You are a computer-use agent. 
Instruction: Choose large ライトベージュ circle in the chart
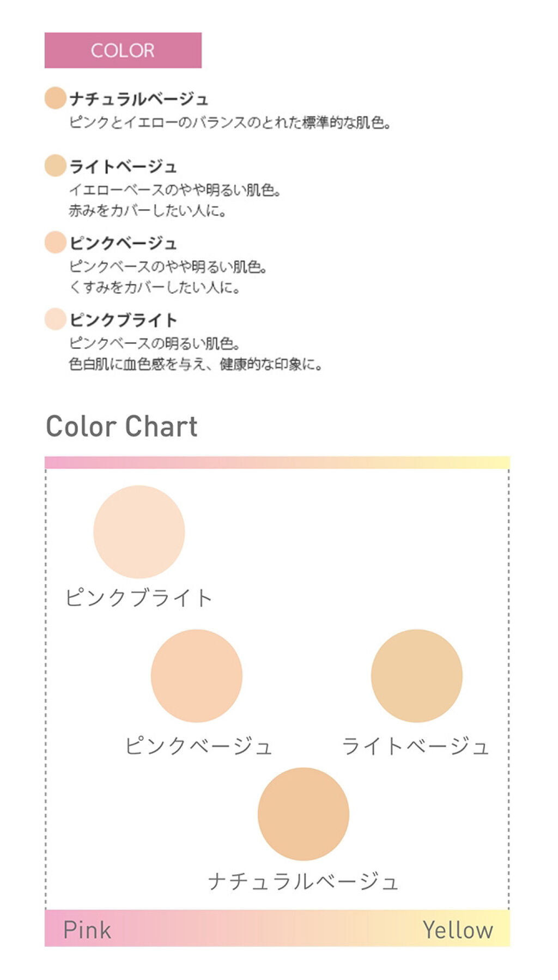pyautogui.click(x=416, y=675)
